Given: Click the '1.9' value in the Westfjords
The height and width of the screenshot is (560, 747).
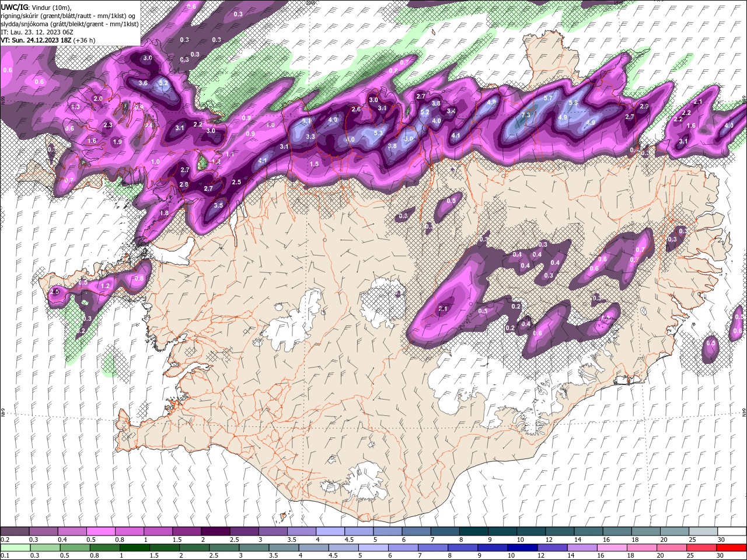Looking at the screenshot, I should pyautogui.click(x=117, y=142).
